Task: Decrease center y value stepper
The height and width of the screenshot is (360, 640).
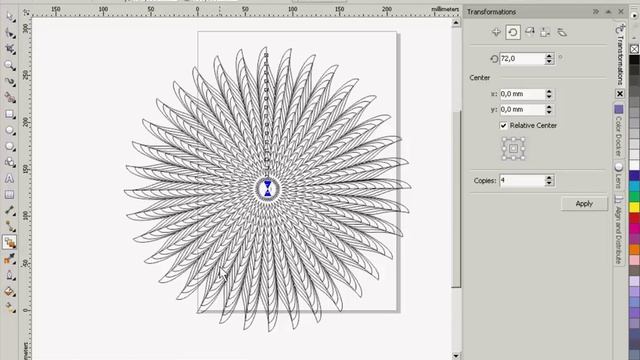Action: 549,112
